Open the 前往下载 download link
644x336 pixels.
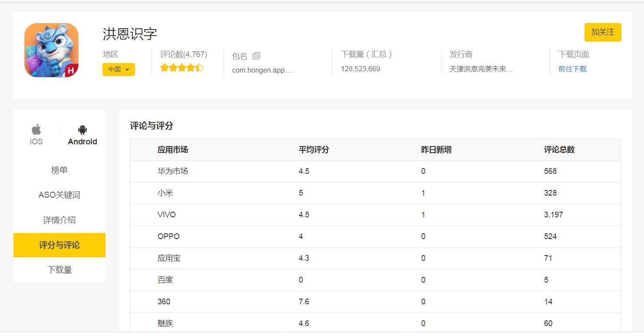point(572,69)
